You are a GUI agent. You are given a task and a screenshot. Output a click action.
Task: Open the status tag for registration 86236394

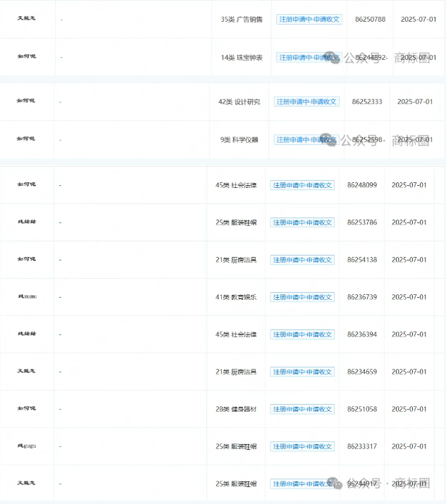tap(302, 334)
